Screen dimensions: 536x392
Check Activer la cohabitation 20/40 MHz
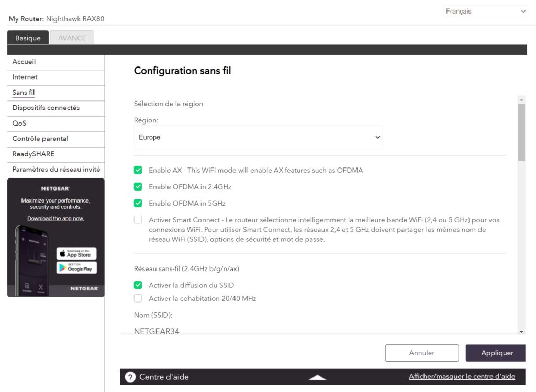[138, 298]
